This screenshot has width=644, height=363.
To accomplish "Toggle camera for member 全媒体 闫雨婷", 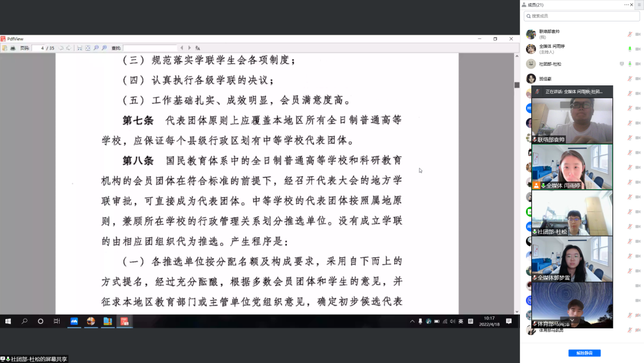I will pos(638,49).
